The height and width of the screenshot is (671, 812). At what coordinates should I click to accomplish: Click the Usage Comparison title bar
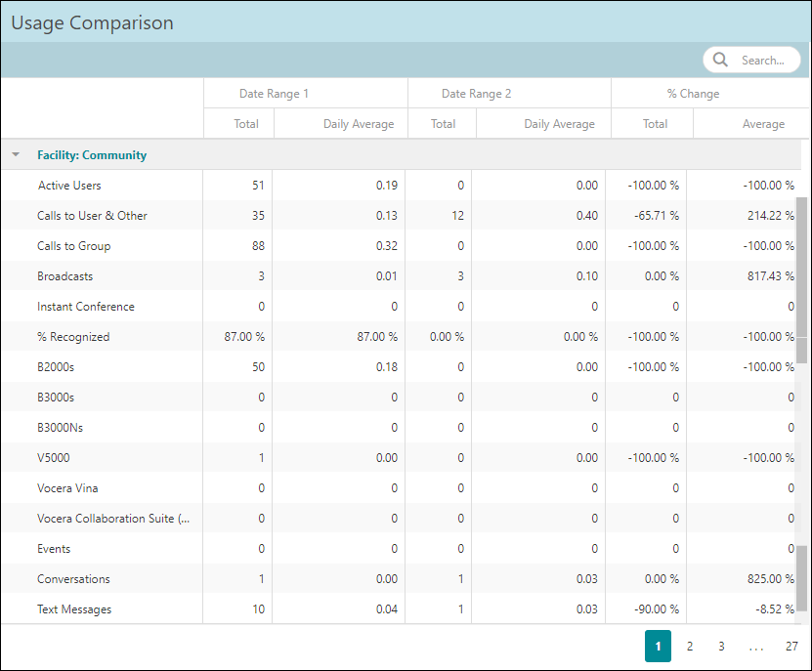92,22
